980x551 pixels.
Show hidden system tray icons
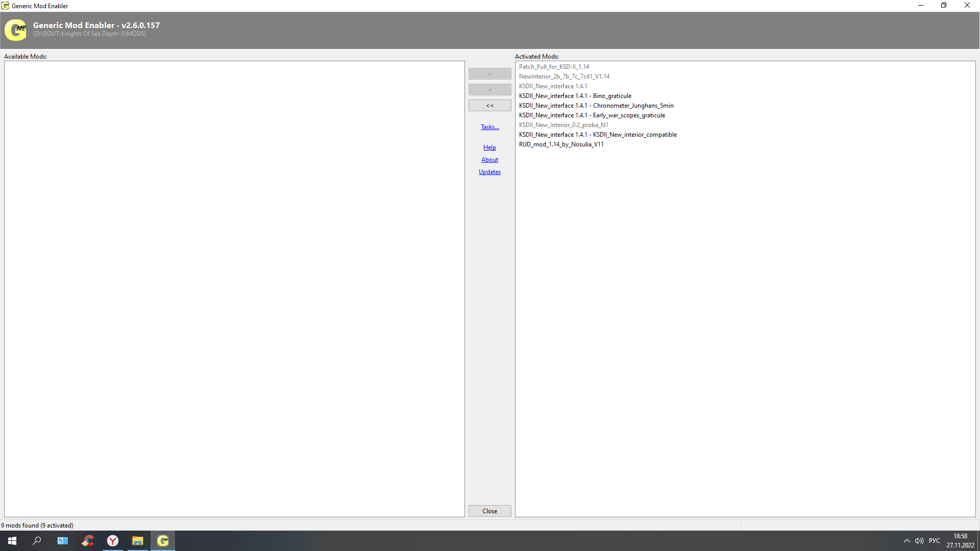[907, 541]
